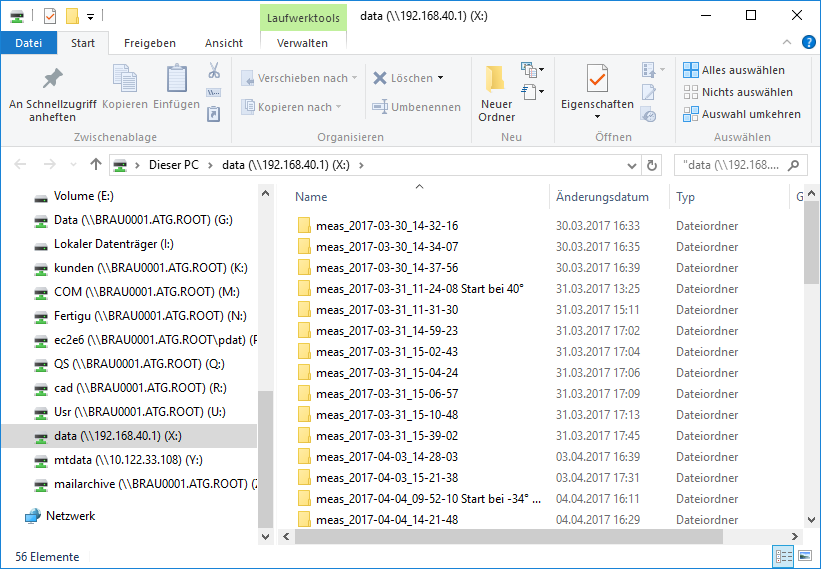Click the Löschen red X icon
821x569 pixels.
(x=380, y=78)
